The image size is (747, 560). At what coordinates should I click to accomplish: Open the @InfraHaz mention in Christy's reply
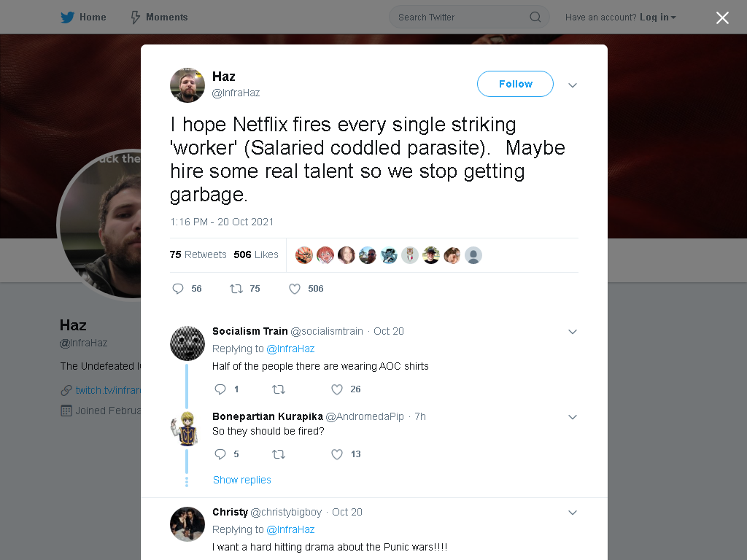point(290,529)
